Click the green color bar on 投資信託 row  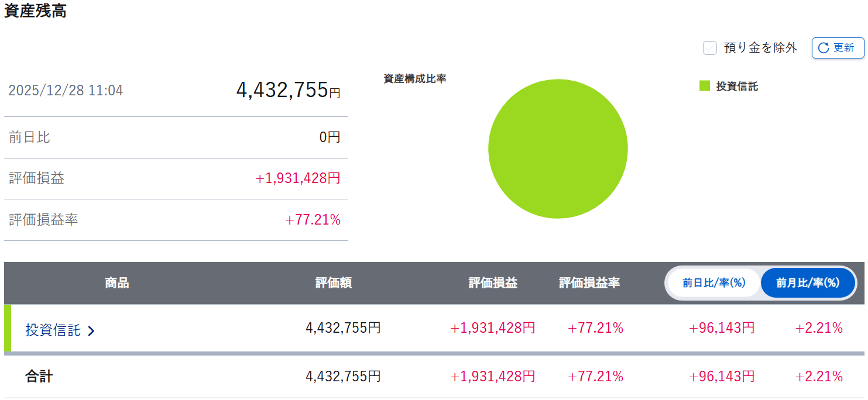click(8, 328)
